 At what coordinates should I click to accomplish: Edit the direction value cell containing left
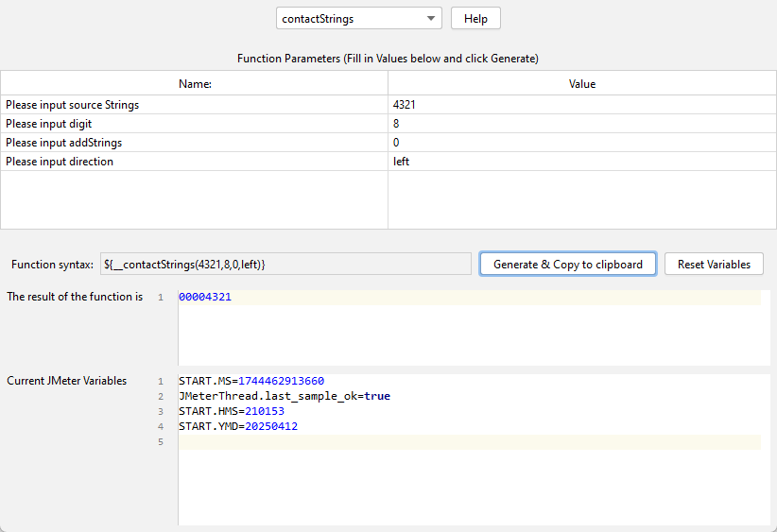click(x=580, y=162)
